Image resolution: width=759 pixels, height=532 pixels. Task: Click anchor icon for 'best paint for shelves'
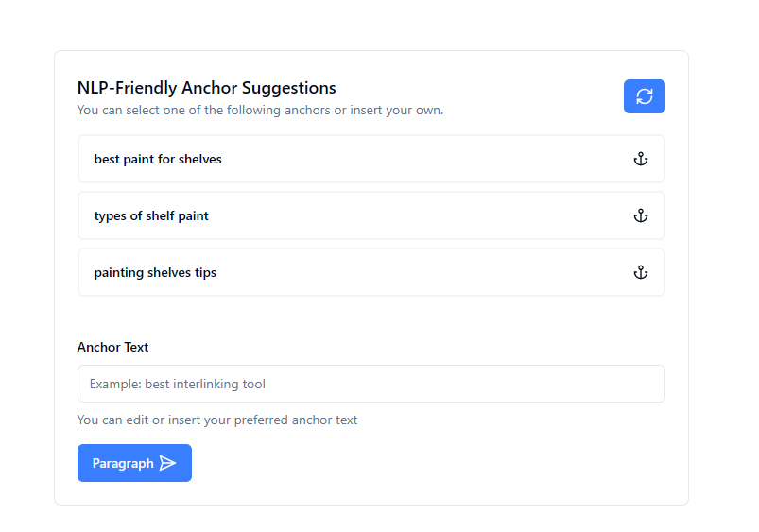tap(641, 159)
